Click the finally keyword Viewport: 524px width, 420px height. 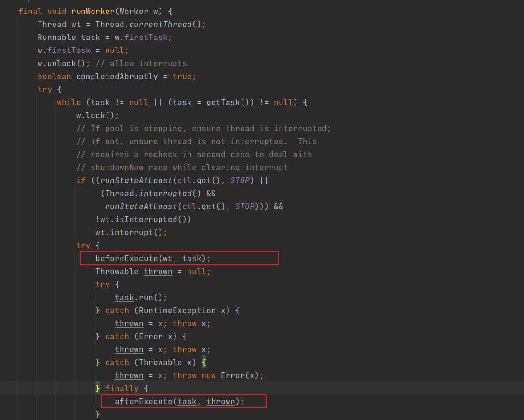[x=121, y=389]
